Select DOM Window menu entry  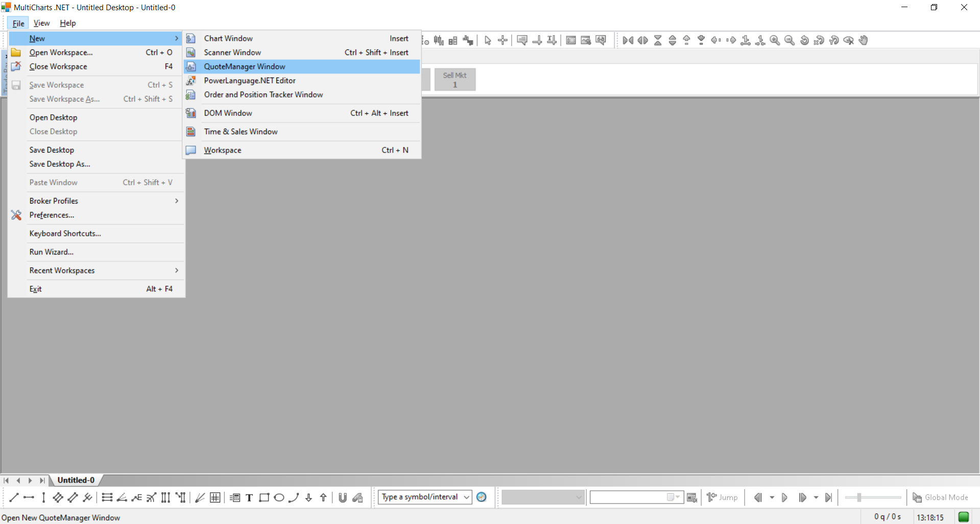[x=302, y=113]
